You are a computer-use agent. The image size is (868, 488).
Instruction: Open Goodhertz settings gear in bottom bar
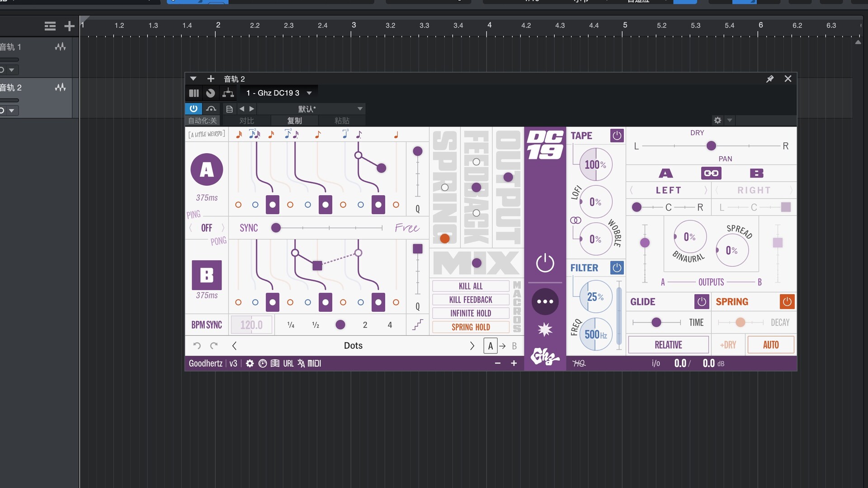(x=250, y=363)
